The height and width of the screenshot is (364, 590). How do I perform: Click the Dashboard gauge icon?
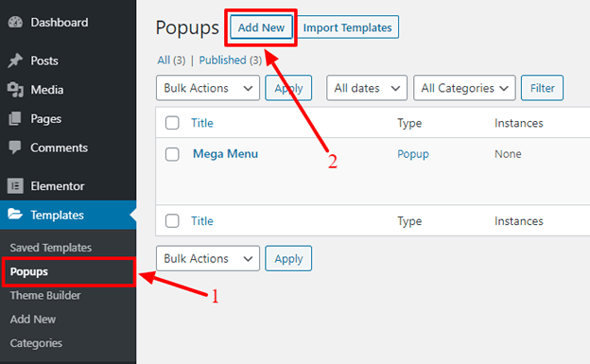point(15,22)
